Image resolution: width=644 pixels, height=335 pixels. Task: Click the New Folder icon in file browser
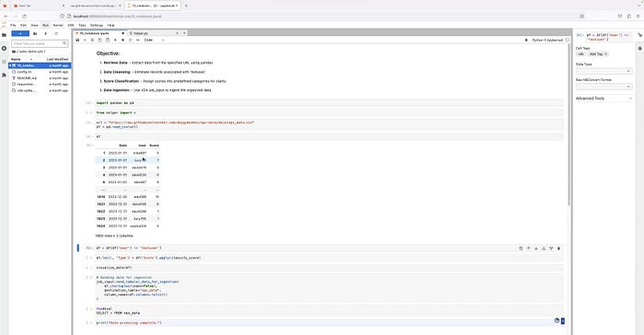coord(35,34)
